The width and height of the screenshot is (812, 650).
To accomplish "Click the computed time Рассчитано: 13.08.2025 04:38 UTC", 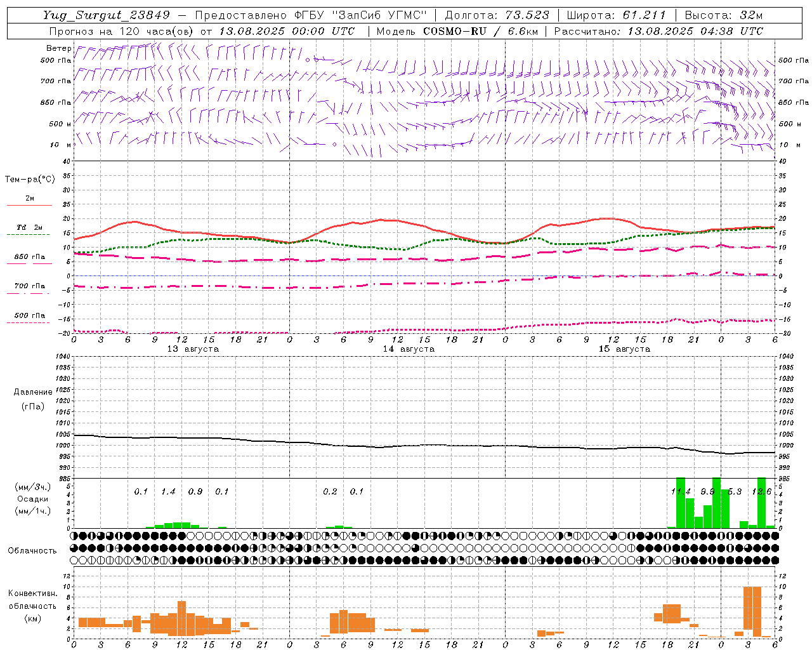I will tap(658, 31).
